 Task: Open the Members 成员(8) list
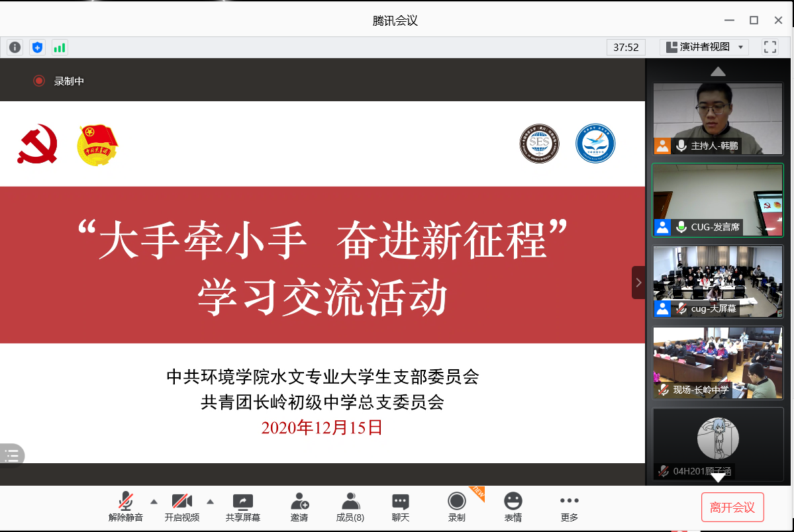tap(350, 508)
